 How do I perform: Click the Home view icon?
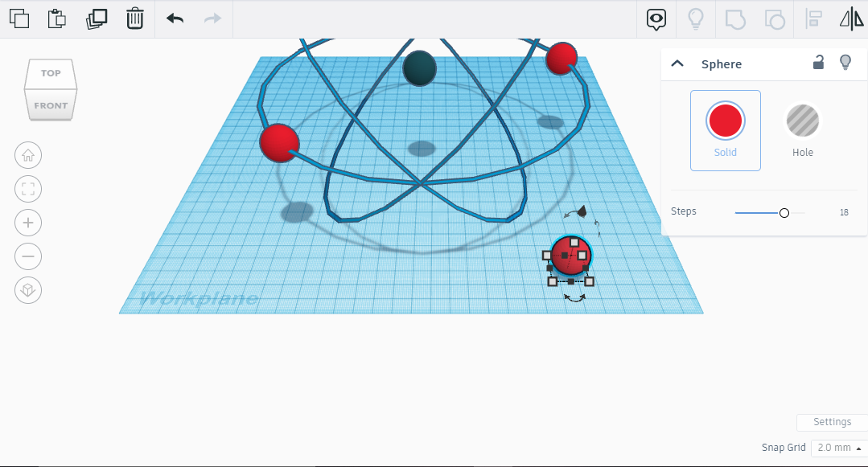pyautogui.click(x=28, y=155)
